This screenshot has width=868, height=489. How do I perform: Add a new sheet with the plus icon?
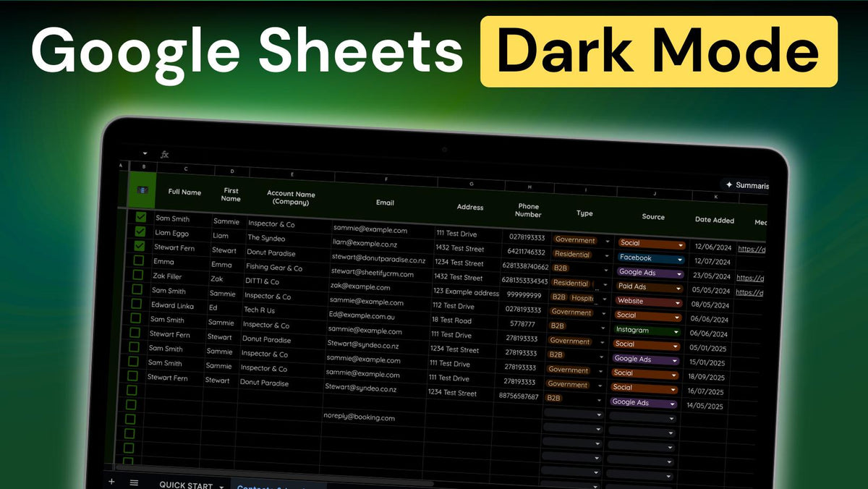[x=111, y=481]
